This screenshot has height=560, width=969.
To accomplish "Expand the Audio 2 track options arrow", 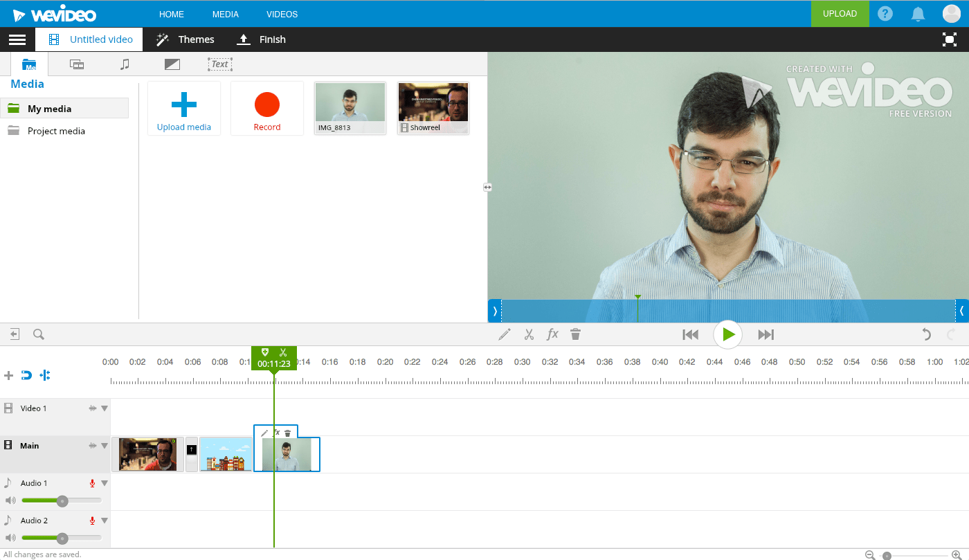I will coord(105,521).
